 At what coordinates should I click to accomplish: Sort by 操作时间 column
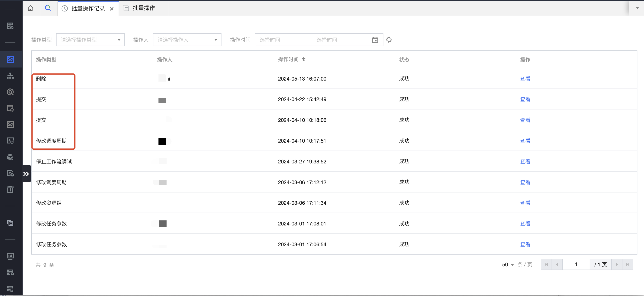[x=304, y=59]
